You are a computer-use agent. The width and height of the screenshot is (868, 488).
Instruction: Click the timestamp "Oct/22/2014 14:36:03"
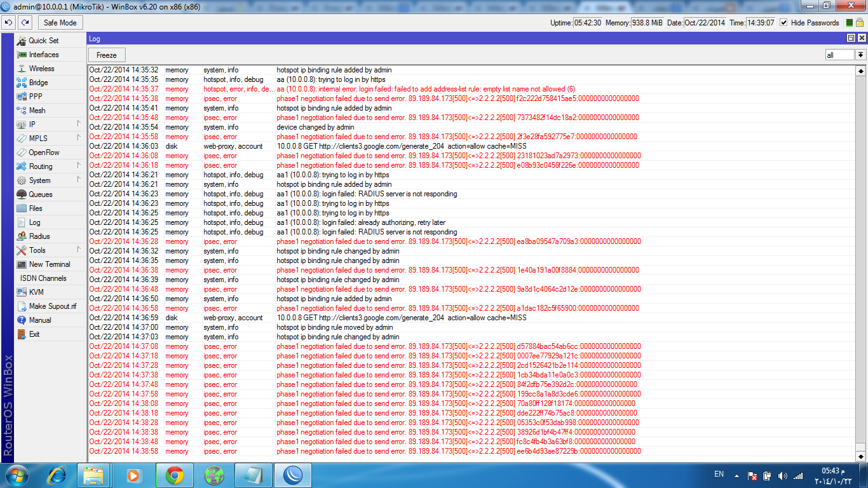pyautogui.click(x=124, y=146)
